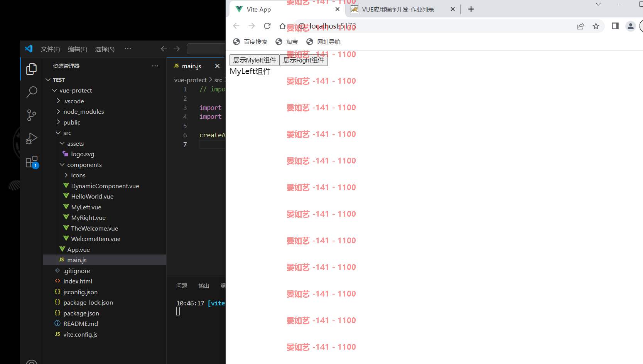Share this page icon in address bar
643x364 pixels.
581,26
